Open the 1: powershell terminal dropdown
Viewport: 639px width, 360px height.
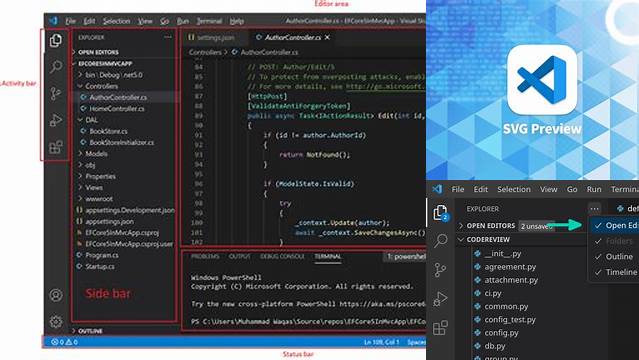coord(405,256)
